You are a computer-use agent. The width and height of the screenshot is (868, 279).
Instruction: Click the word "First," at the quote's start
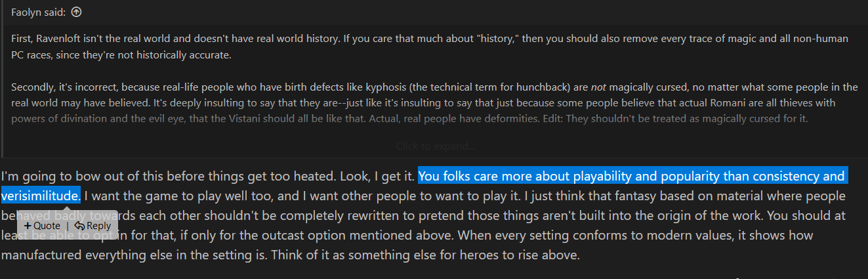click(23, 38)
